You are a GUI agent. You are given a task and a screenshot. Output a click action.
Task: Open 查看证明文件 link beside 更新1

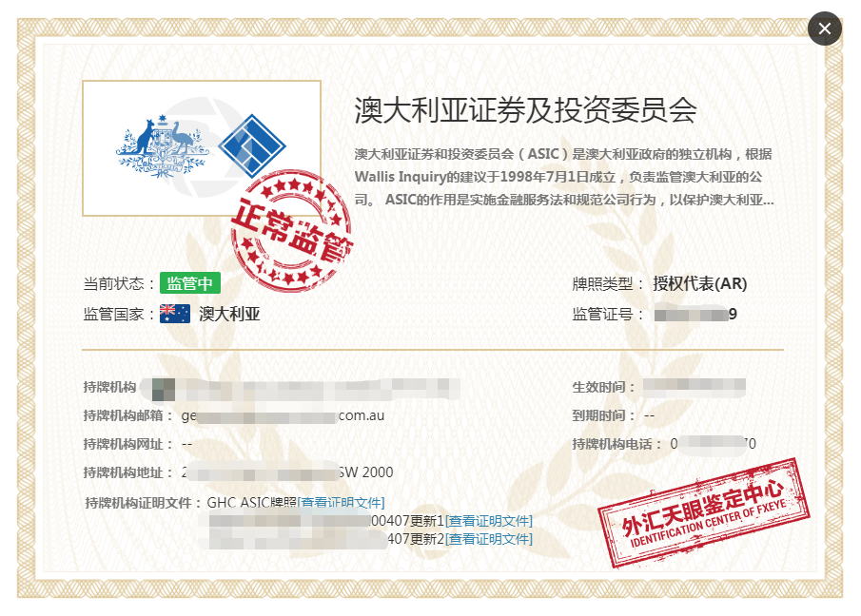(489, 521)
